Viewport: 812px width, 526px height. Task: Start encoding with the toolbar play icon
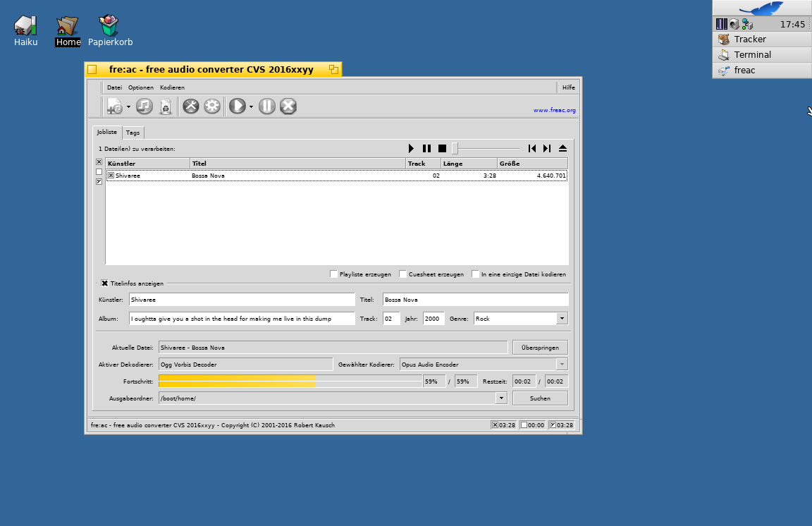click(237, 106)
